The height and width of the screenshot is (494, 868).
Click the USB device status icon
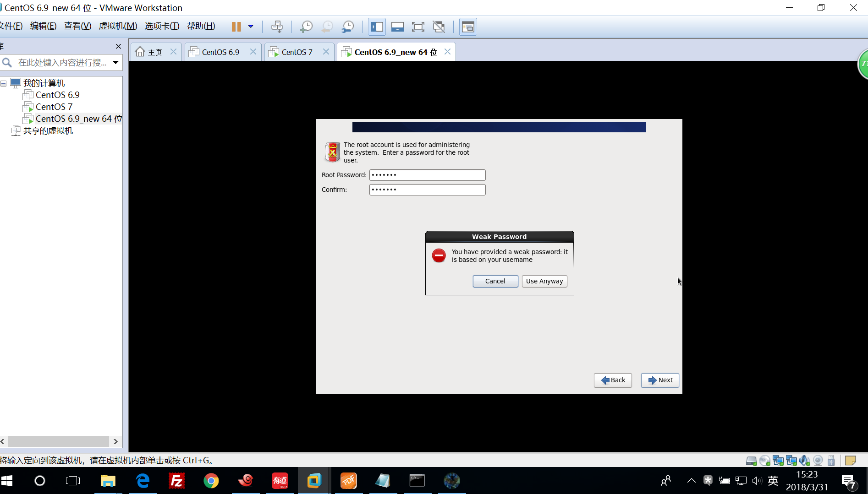831,461
